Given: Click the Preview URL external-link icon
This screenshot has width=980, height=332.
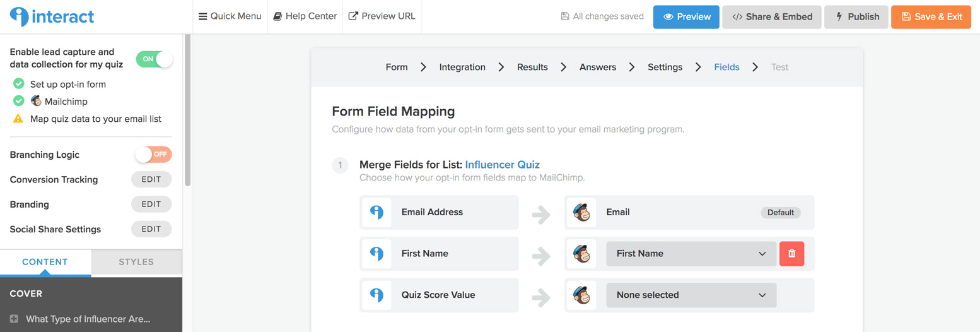Looking at the screenshot, I should point(353,16).
